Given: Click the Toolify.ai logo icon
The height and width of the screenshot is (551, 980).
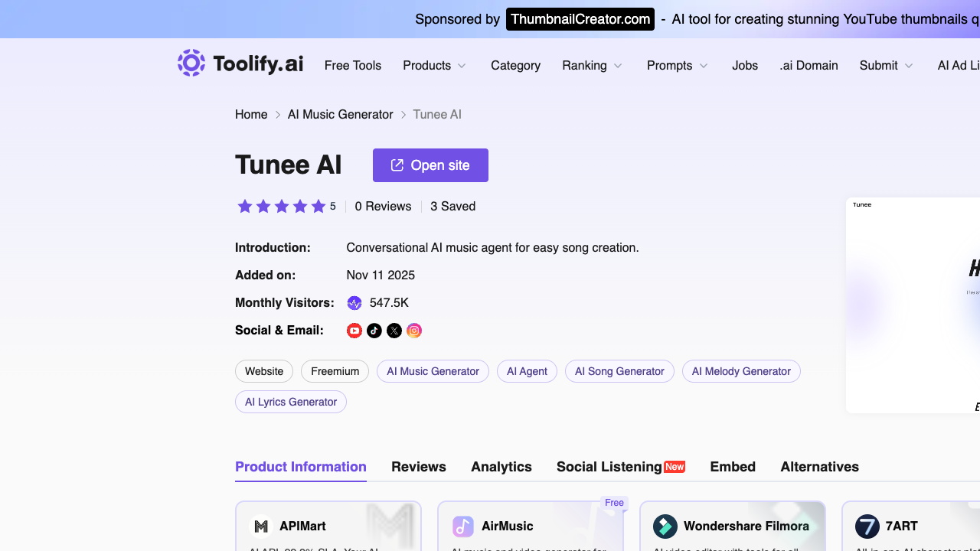Looking at the screenshot, I should (x=191, y=63).
